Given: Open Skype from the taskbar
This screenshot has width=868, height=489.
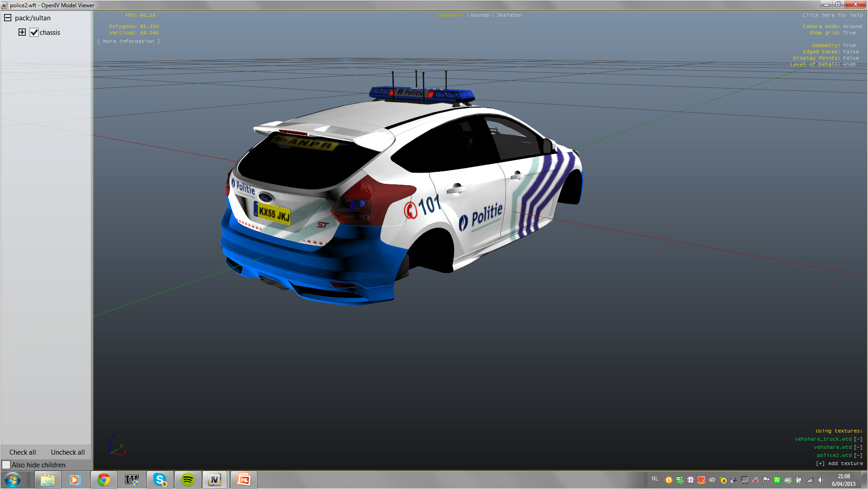Looking at the screenshot, I should tap(160, 480).
